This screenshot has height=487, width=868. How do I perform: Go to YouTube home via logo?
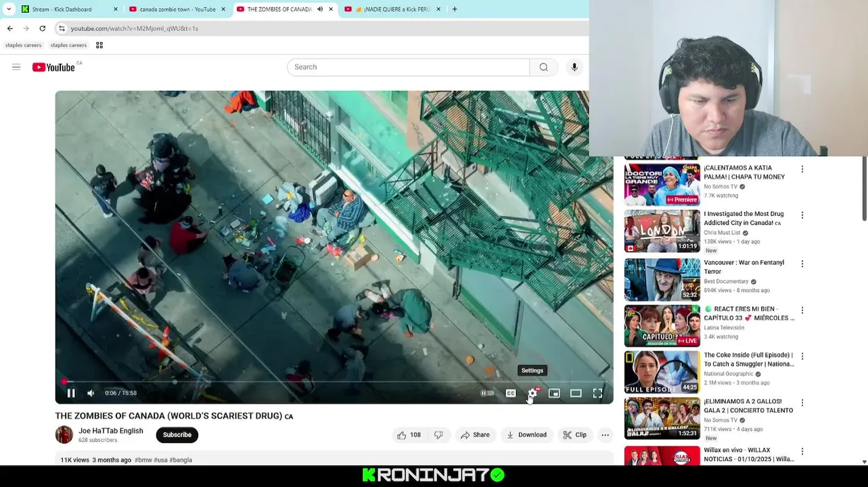click(54, 67)
